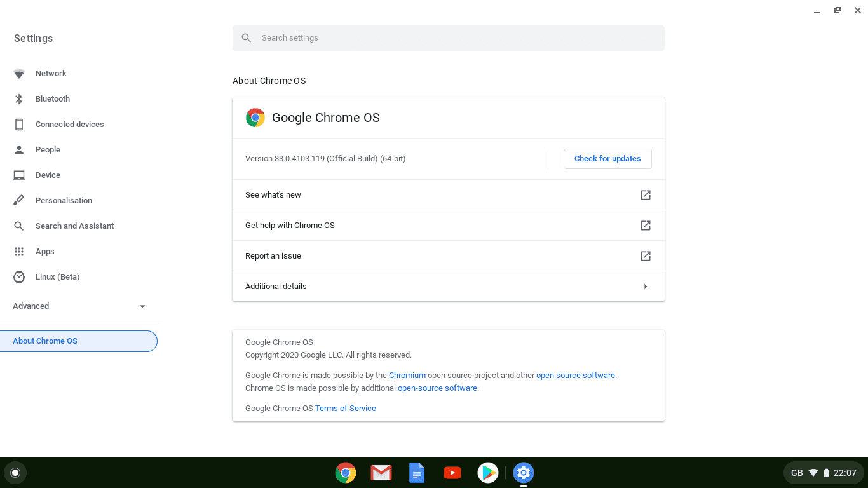Viewport: 868px width, 488px height.
Task: Click the Bluetooth icon in the sidebar
Action: tap(19, 98)
